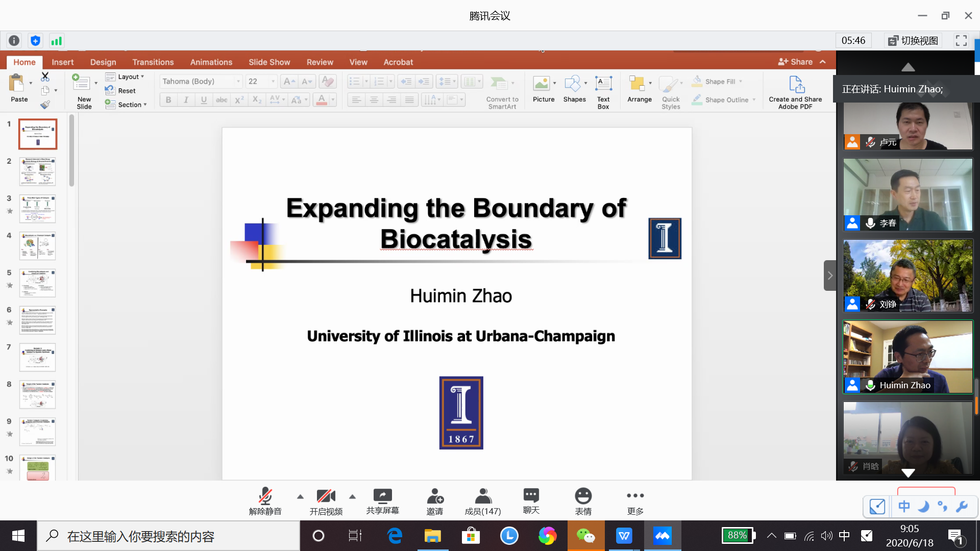Click the Windows search box
Screen dimensions: 980x551
[x=168, y=536]
